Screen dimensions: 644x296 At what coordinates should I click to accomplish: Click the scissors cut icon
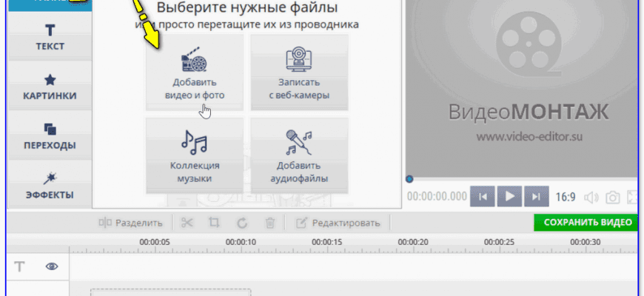click(x=187, y=223)
